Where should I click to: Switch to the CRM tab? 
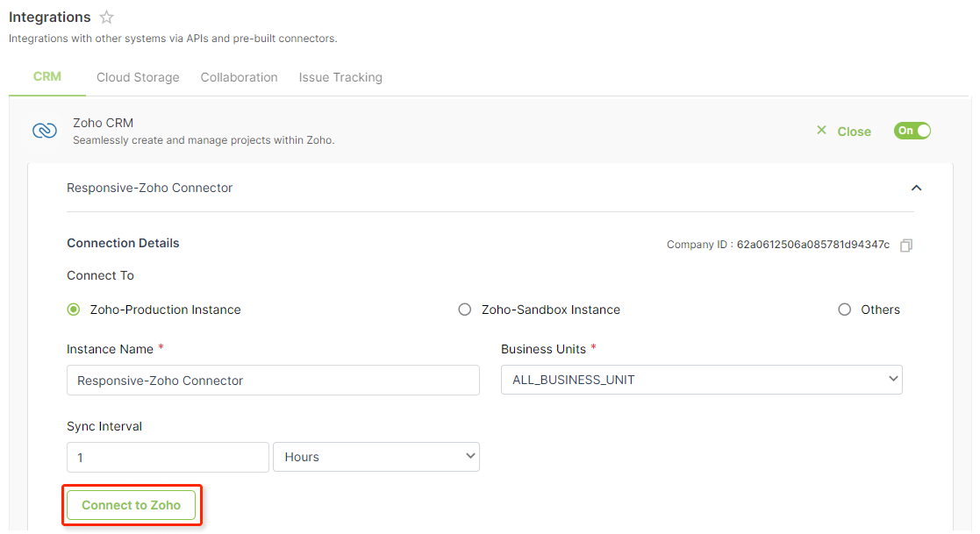point(47,77)
